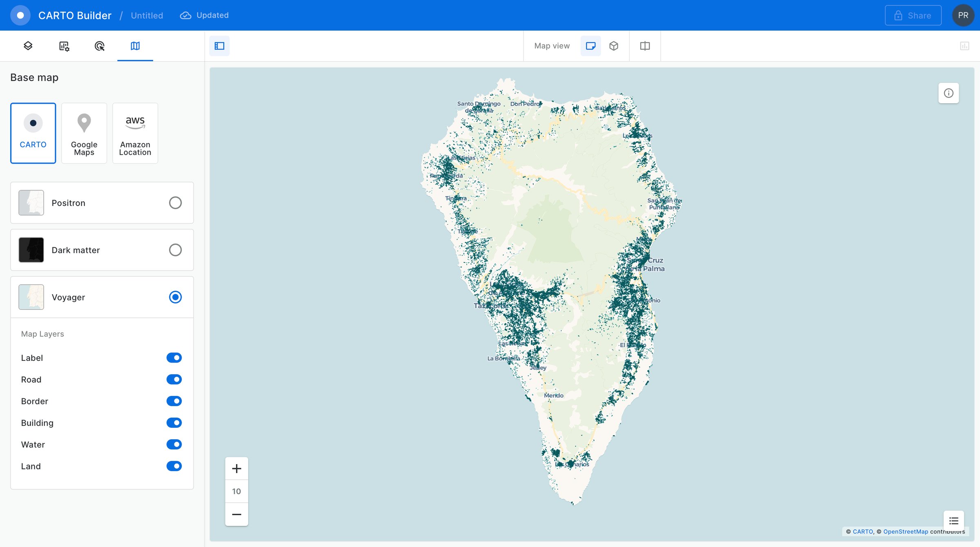
Task: Toggle the Label map layer
Action: (x=174, y=358)
